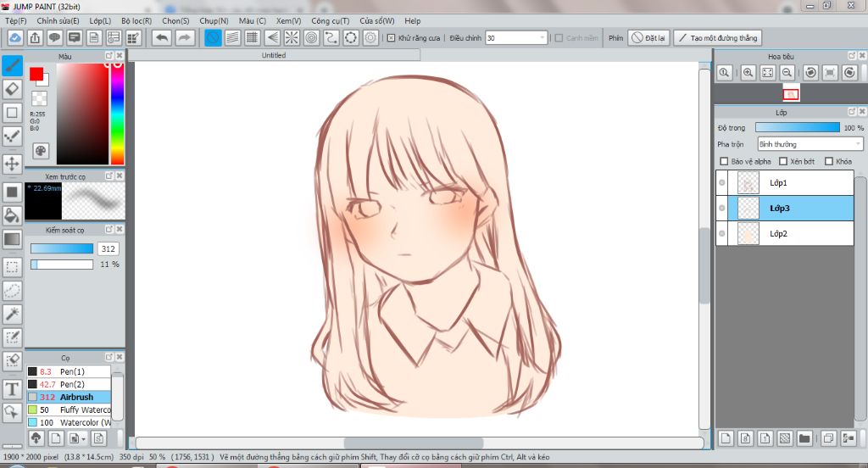The image size is (868, 468).
Task: Enable the concentric circle snap
Action: [312, 37]
